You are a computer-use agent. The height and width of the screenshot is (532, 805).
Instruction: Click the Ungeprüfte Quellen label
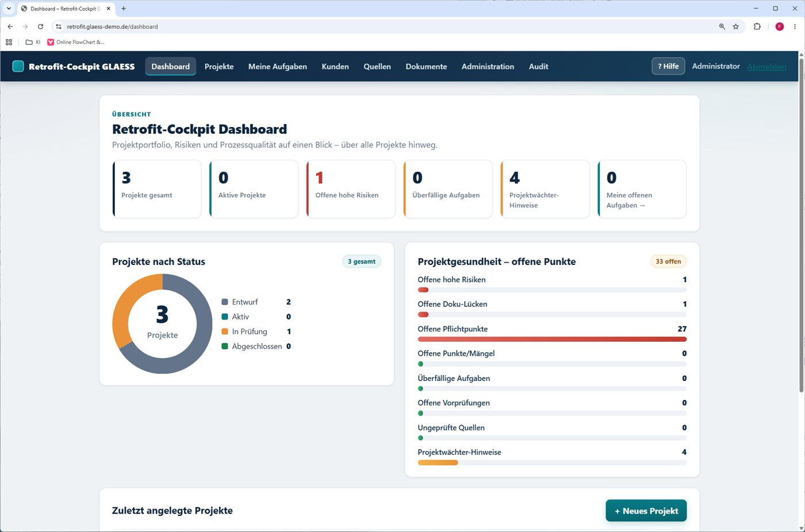click(451, 427)
